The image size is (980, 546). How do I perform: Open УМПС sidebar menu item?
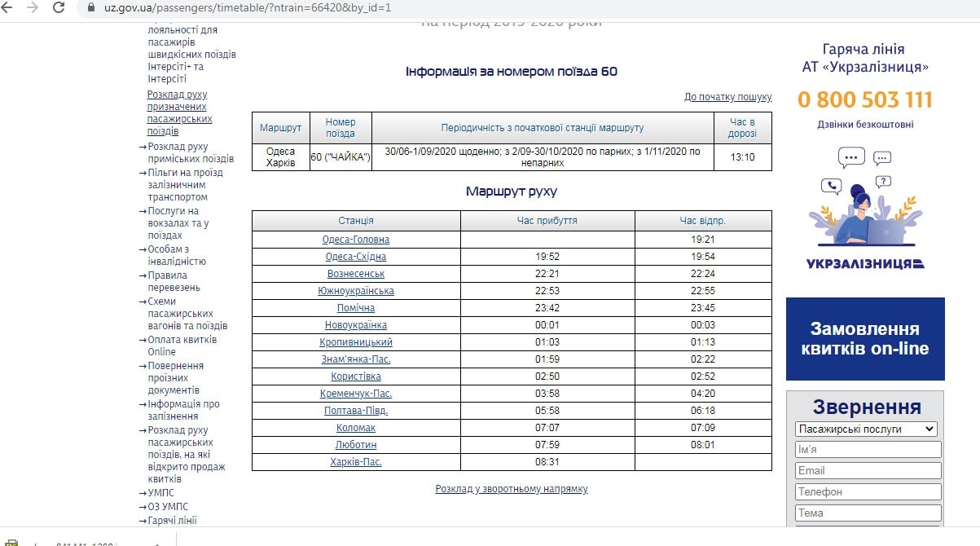[x=160, y=493]
